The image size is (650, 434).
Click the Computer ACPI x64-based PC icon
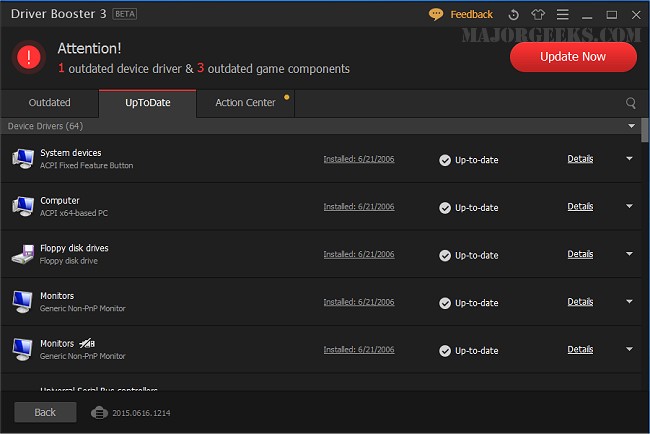23,206
